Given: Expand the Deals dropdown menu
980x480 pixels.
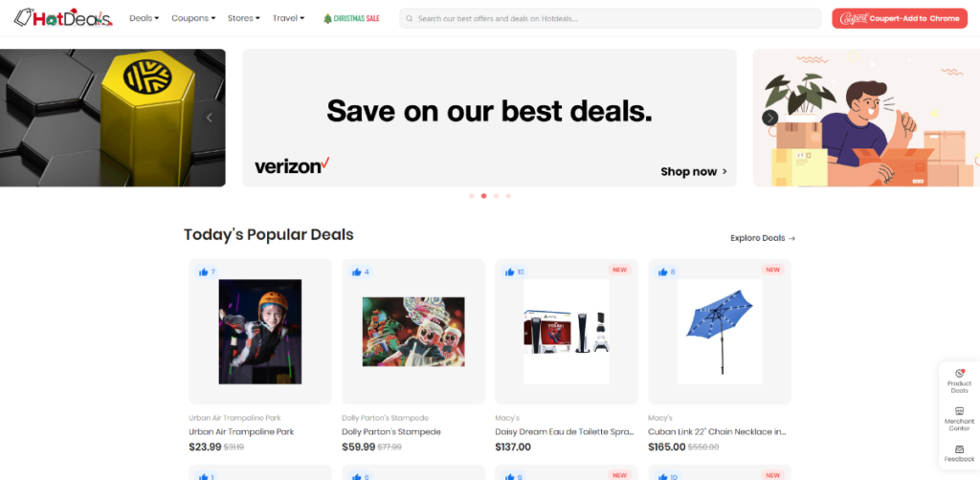Looking at the screenshot, I should 145,18.
